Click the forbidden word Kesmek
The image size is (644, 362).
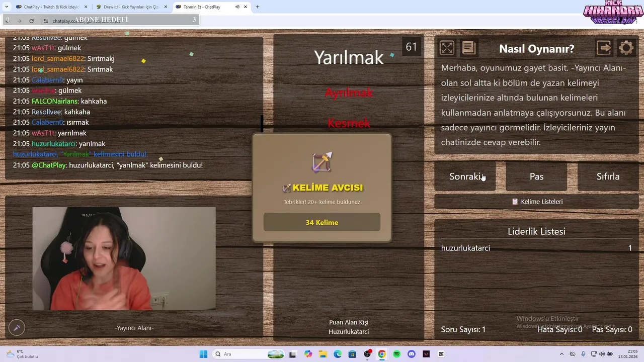[x=349, y=123]
